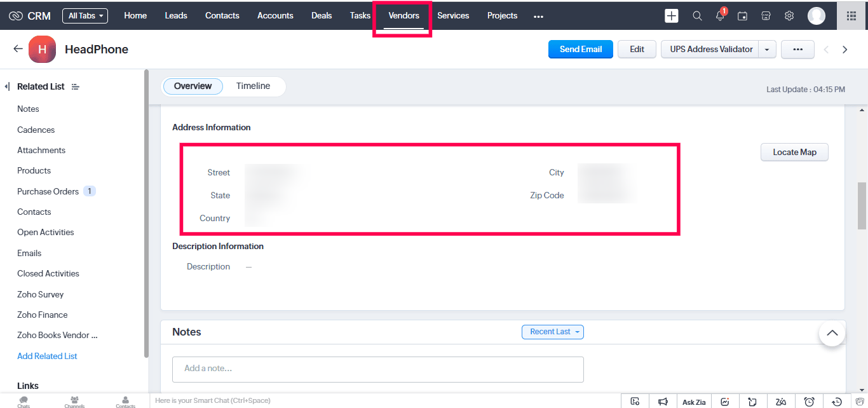Open the Recent Last sort dropdown

pyautogui.click(x=553, y=332)
